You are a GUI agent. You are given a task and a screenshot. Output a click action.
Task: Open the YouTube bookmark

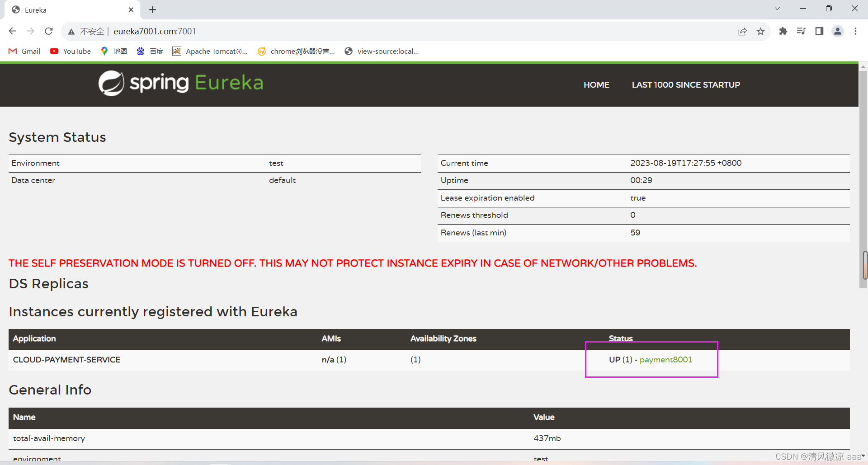pos(71,51)
